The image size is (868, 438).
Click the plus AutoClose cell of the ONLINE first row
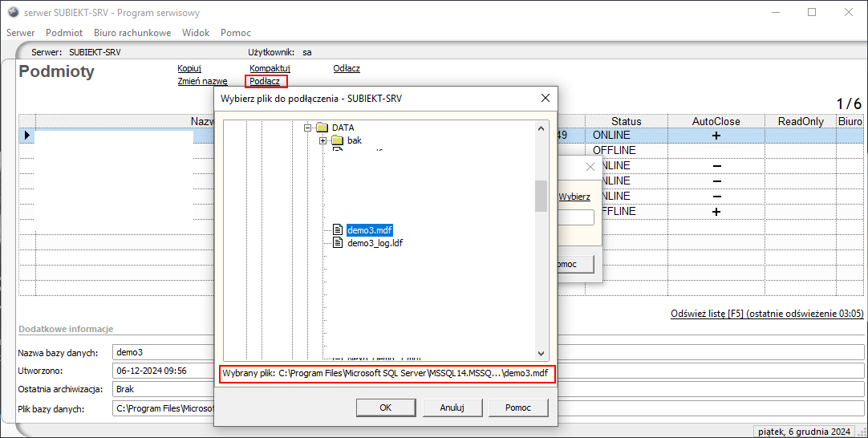point(716,135)
